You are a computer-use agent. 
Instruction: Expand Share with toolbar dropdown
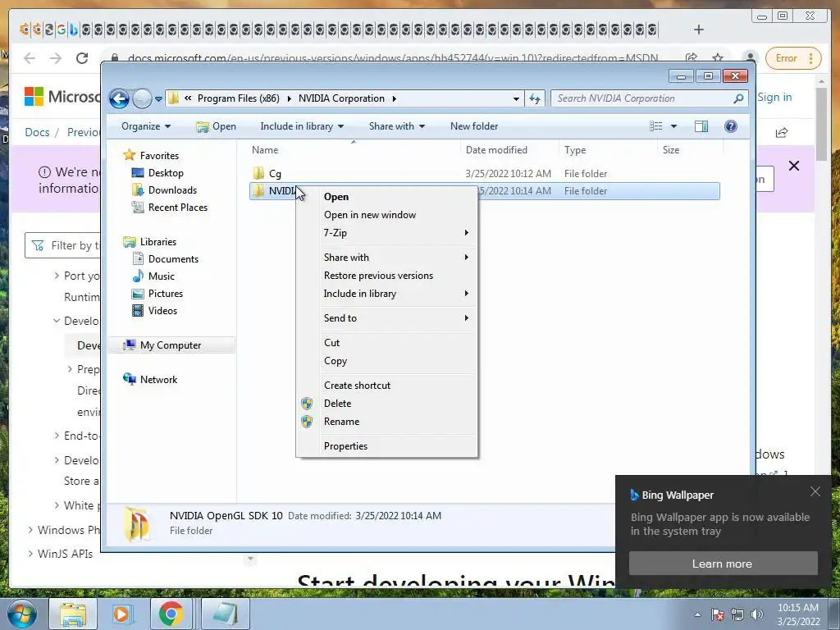(x=397, y=126)
